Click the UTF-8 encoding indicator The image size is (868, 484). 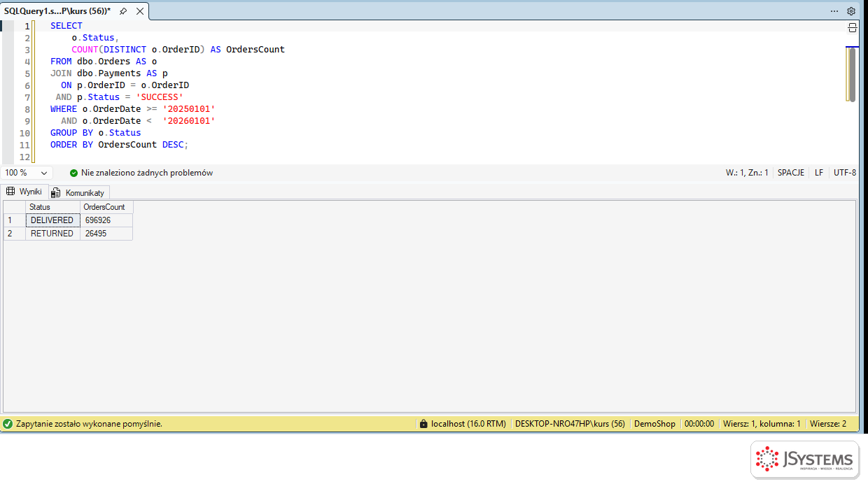(845, 173)
